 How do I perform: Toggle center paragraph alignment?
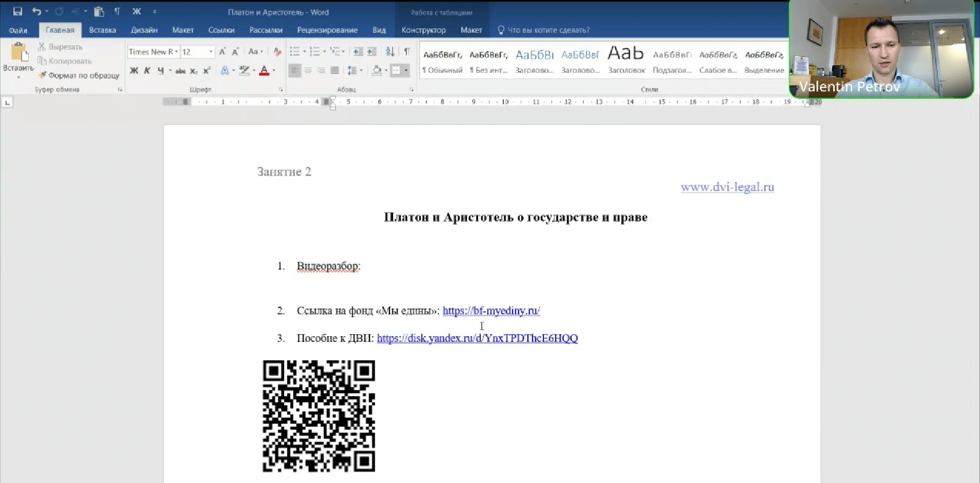coord(308,70)
